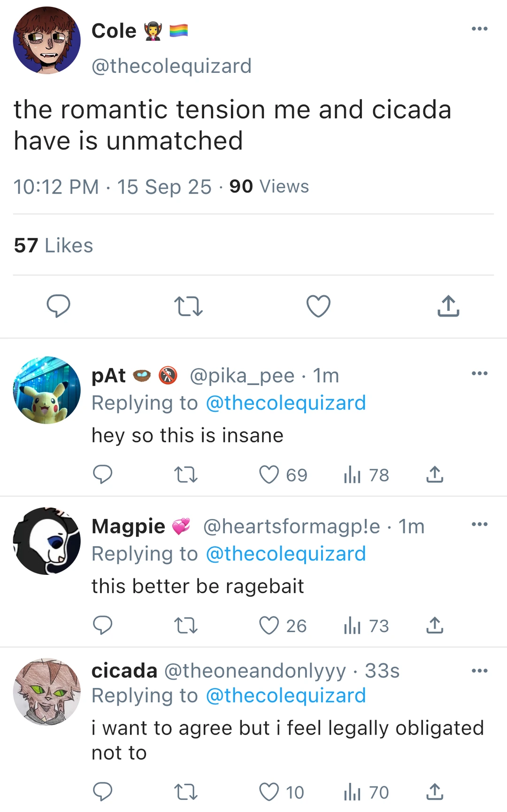Screen dimensions: 507x812
Task: Retweet Cole's main tweet
Action: (x=188, y=306)
